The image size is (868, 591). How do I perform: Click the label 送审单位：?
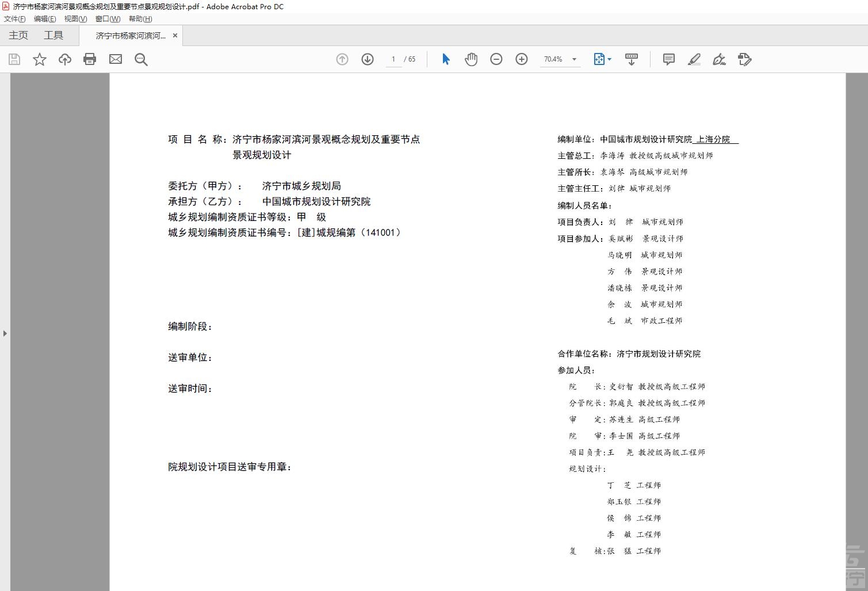[x=190, y=357]
